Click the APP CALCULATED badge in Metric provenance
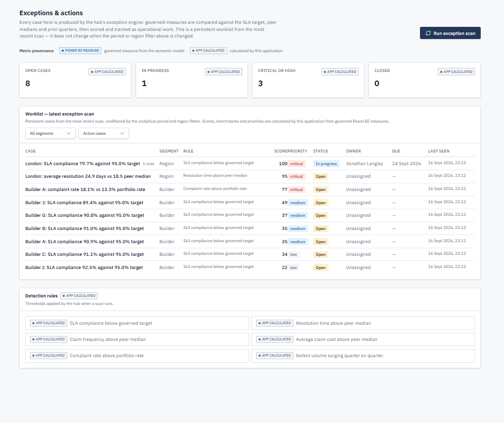Viewport: 504px width, 423px height. pos(208,51)
